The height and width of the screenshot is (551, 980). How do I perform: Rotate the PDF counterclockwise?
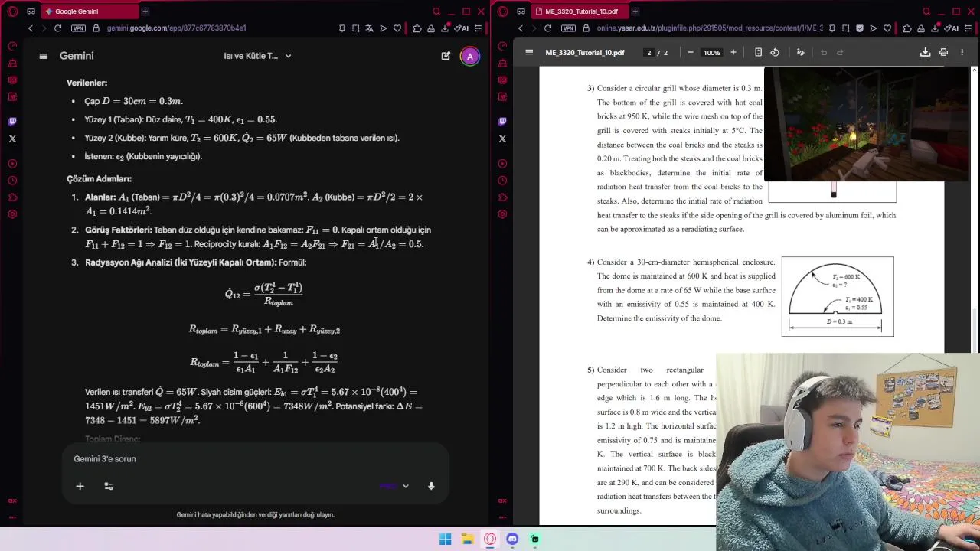775,52
